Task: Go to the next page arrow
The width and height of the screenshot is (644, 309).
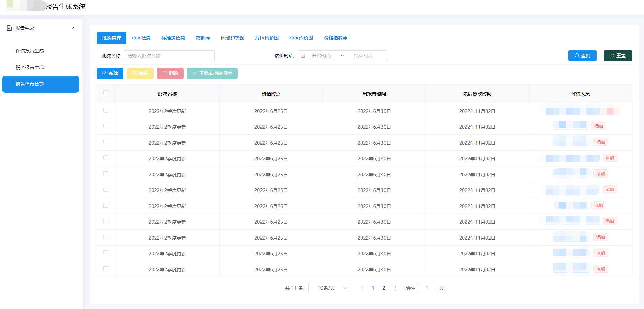Action: [x=395, y=288]
